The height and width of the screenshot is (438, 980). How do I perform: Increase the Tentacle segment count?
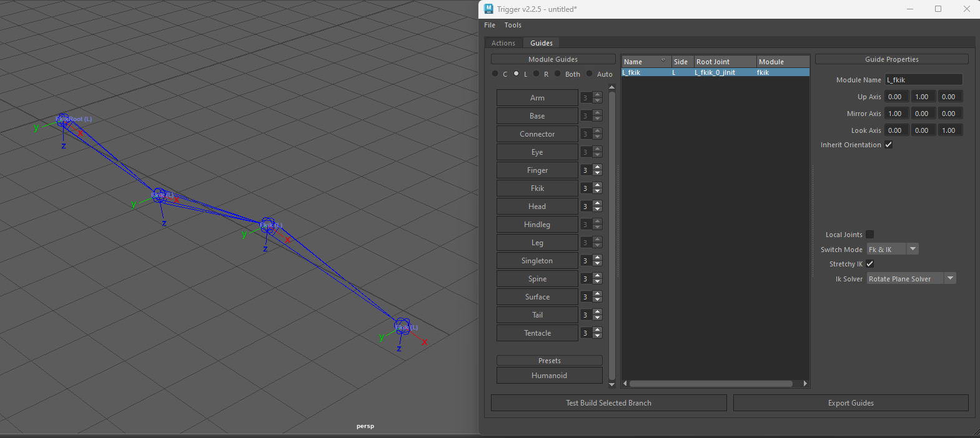click(x=598, y=330)
